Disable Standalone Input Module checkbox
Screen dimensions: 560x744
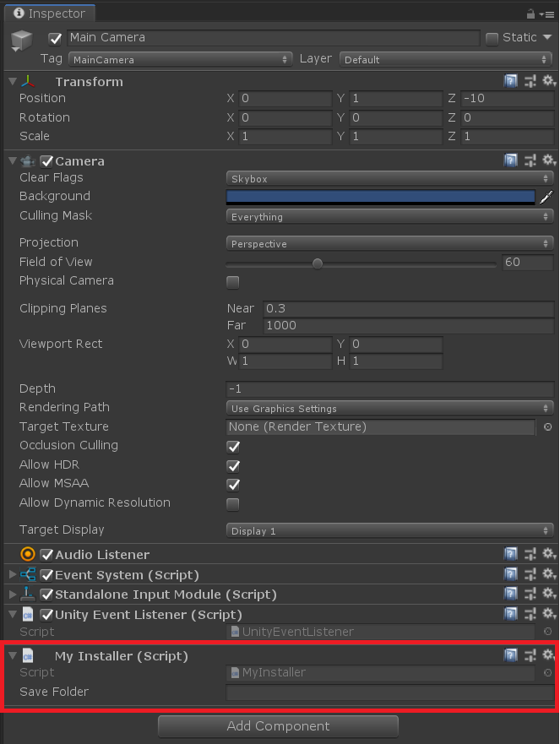[x=46, y=595]
